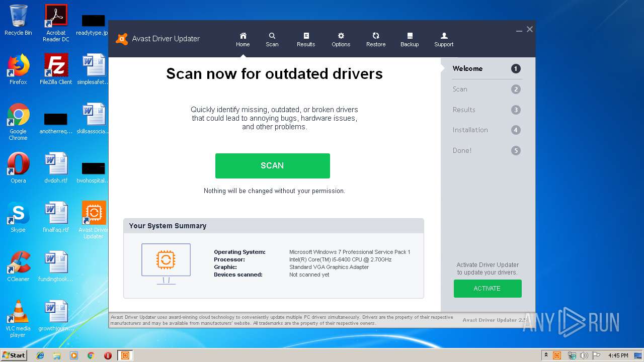Select the Welcome step in sidebar

click(x=487, y=68)
